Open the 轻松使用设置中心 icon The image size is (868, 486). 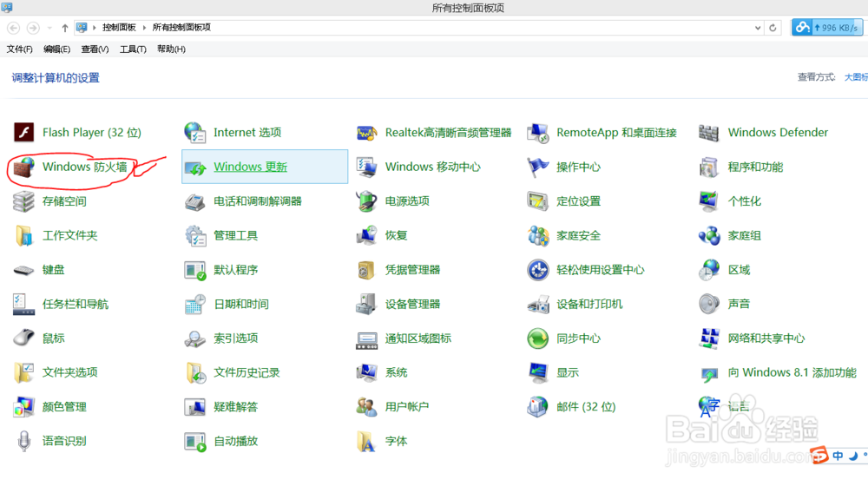click(x=537, y=270)
